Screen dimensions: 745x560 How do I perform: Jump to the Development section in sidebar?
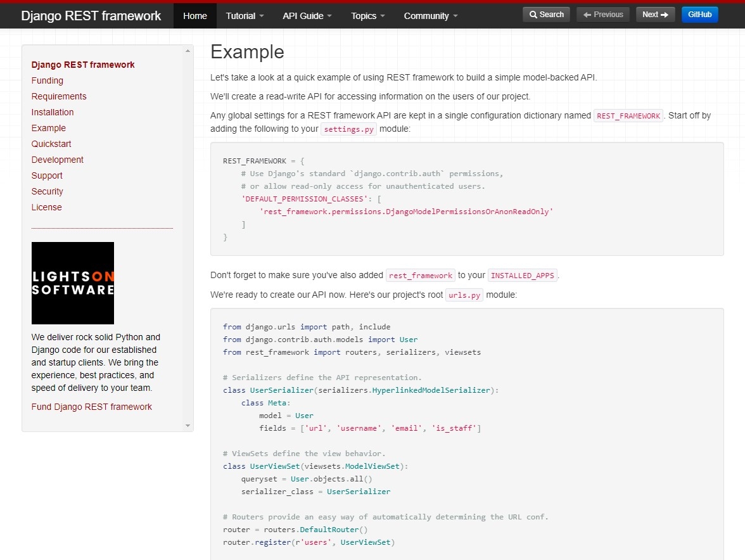point(57,160)
